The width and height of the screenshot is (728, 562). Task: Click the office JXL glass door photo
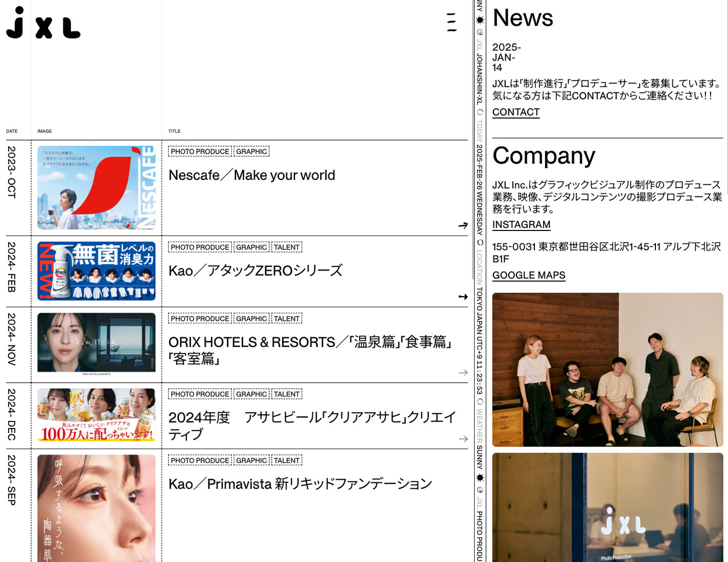click(608, 507)
